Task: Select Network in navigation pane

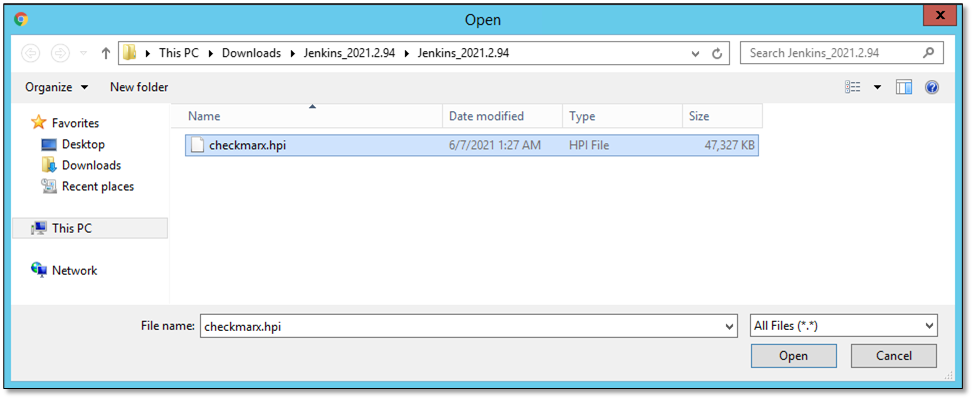Action: click(65, 271)
